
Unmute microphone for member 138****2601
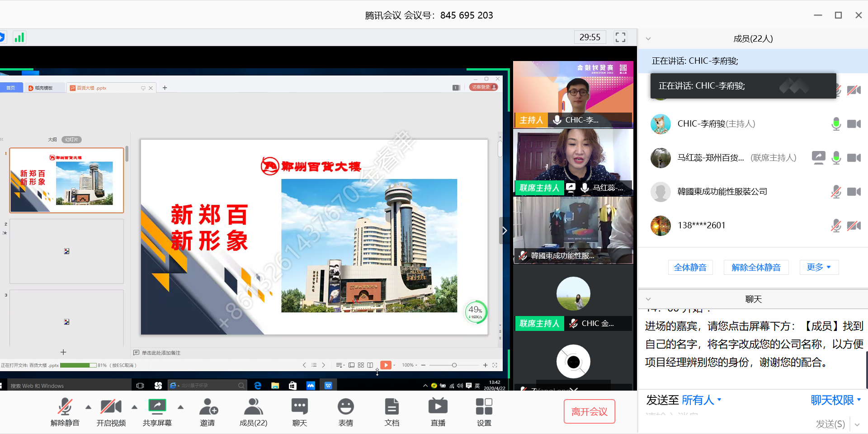click(x=836, y=225)
